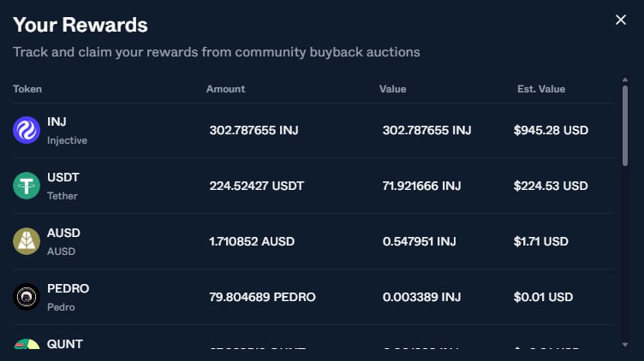Click the green USDT Tether icon
The width and height of the screenshot is (644, 361).
click(27, 186)
